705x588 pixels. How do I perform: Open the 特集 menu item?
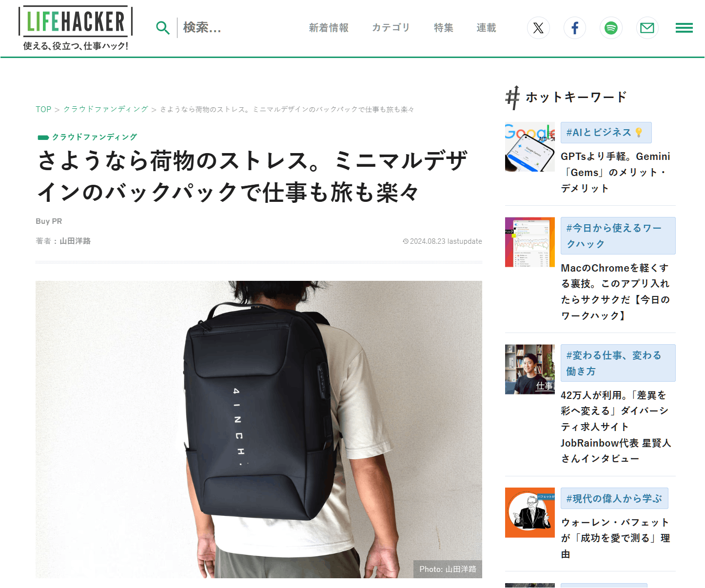[x=444, y=28]
